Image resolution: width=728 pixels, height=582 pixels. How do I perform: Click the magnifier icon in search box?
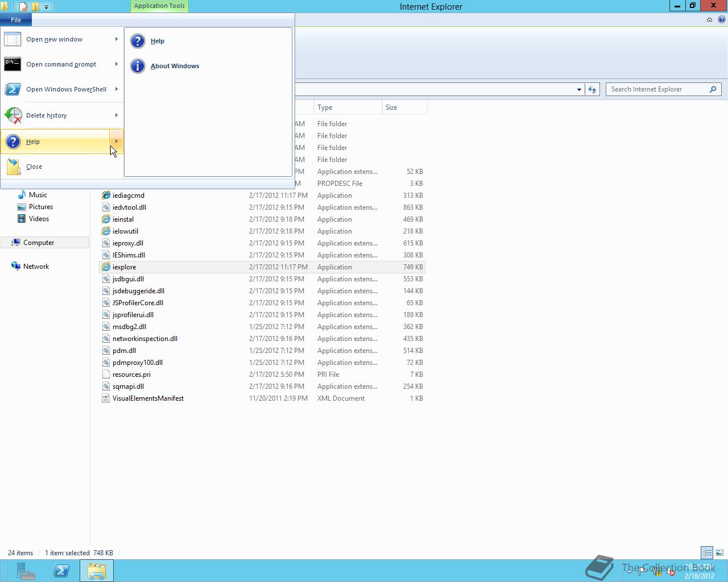point(713,89)
